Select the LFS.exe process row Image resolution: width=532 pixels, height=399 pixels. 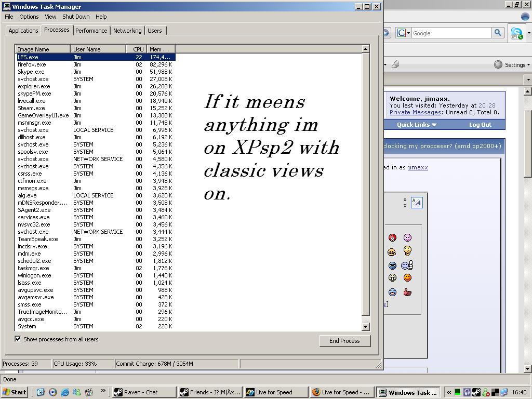95,57
